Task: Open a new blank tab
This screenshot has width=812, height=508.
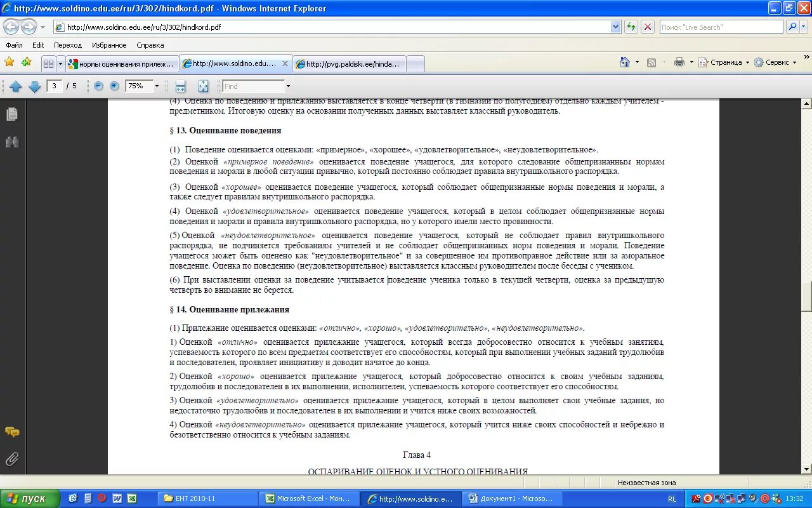Action: [415, 63]
